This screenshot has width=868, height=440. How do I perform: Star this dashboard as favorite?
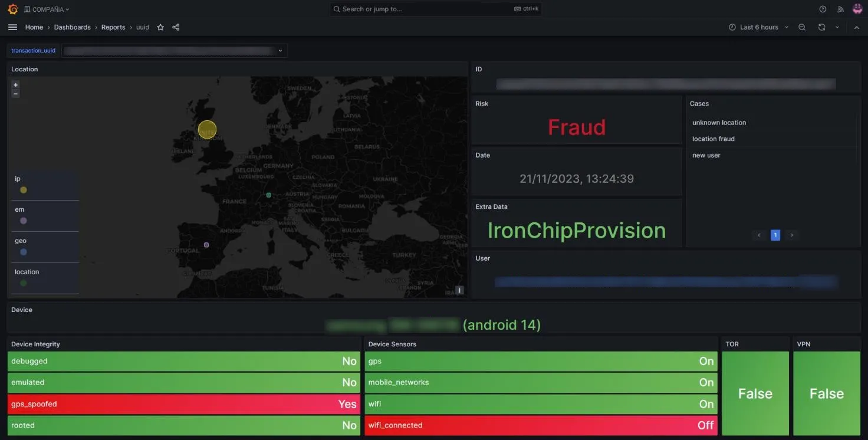(x=160, y=27)
